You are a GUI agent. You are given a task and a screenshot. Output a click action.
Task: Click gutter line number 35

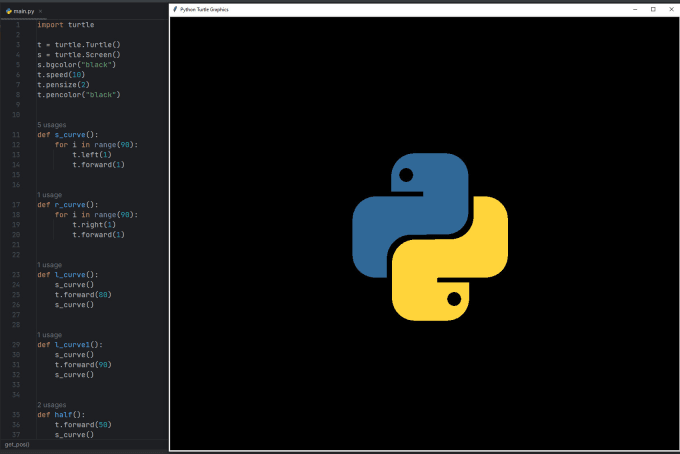[16, 415]
